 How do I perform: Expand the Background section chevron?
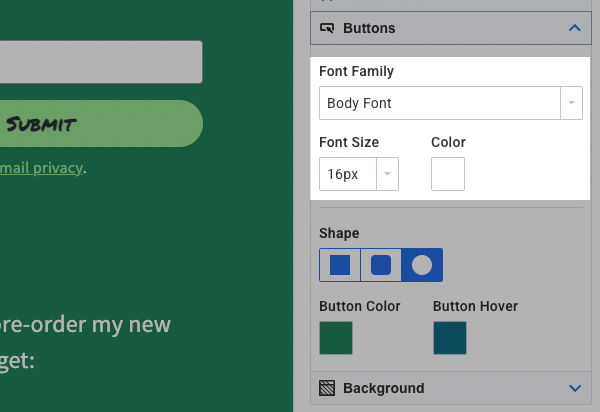pyautogui.click(x=574, y=388)
